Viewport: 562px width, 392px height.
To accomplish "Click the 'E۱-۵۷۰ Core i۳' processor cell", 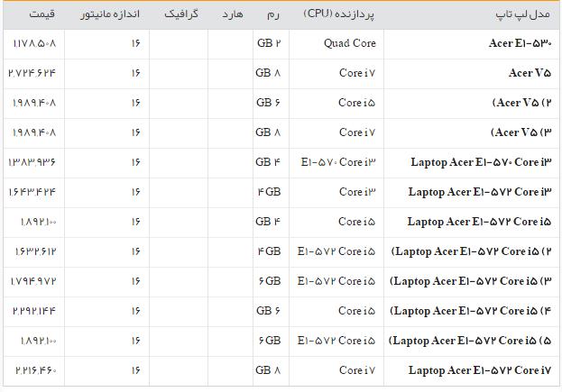I will (x=338, y=162).
